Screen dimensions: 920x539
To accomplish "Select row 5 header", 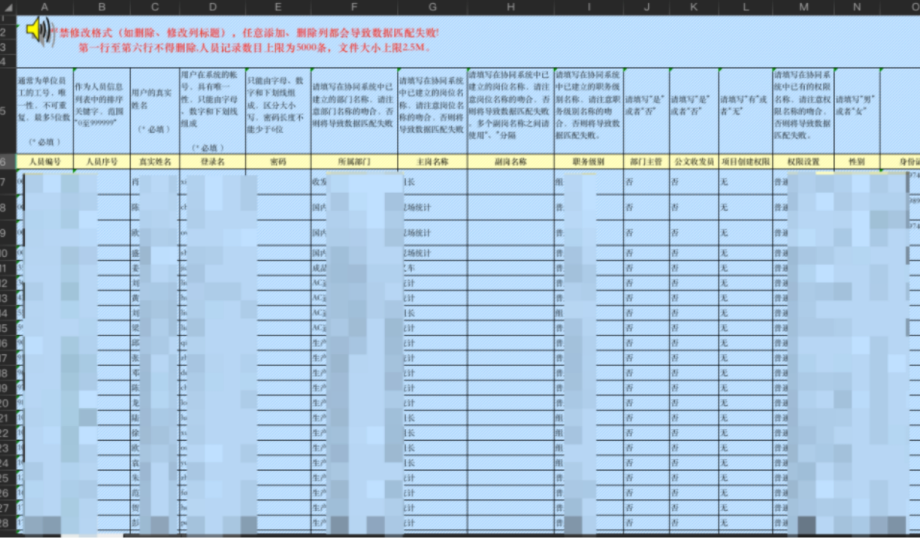I will (x=8, y=111).
